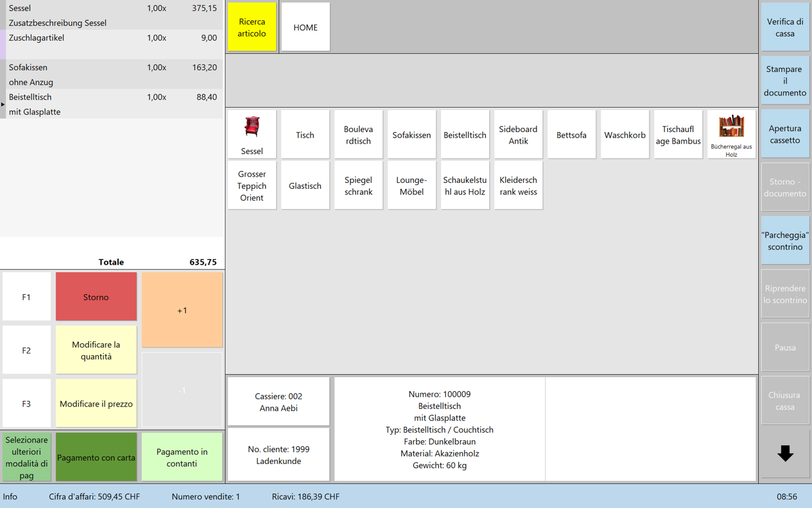Screen dimensions: 812x508
Task: Click Stampare il documento
Action: (785, 81)
